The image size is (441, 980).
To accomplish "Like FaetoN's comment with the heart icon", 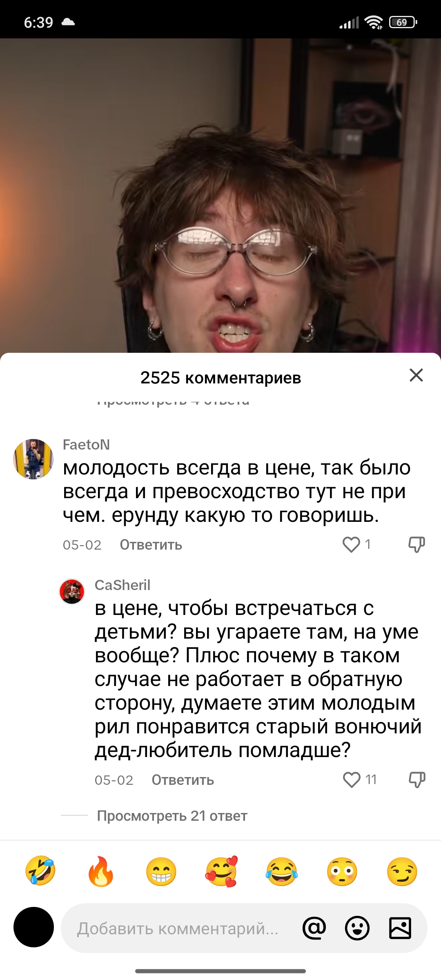I will [351, 544].
